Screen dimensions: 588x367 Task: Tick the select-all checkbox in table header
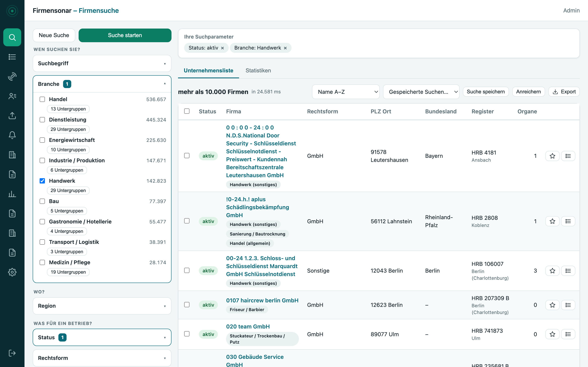pyautogui.click(x=187, y=111)
